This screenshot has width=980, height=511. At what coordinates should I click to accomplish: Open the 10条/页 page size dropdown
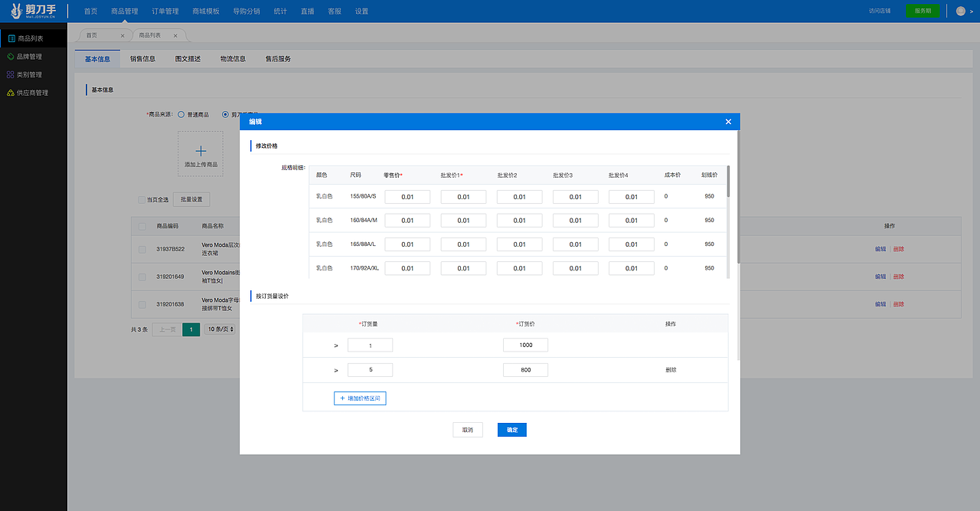pos(220,329)
